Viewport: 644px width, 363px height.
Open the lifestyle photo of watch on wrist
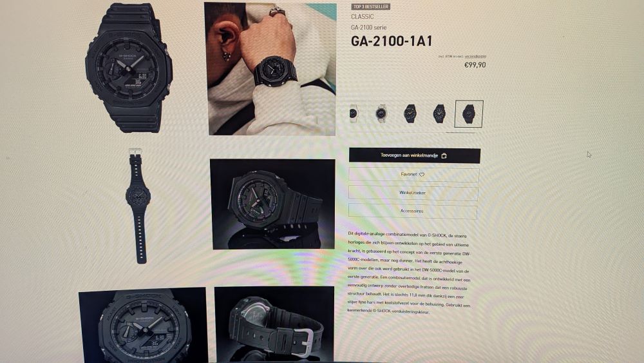click(270, 68)
